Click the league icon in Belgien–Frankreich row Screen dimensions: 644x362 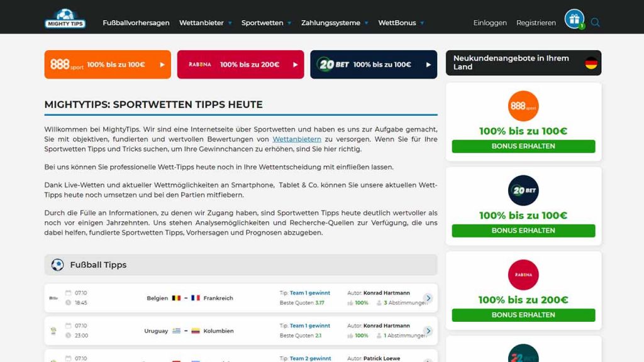pyautogui.click(x=53, y=298)
